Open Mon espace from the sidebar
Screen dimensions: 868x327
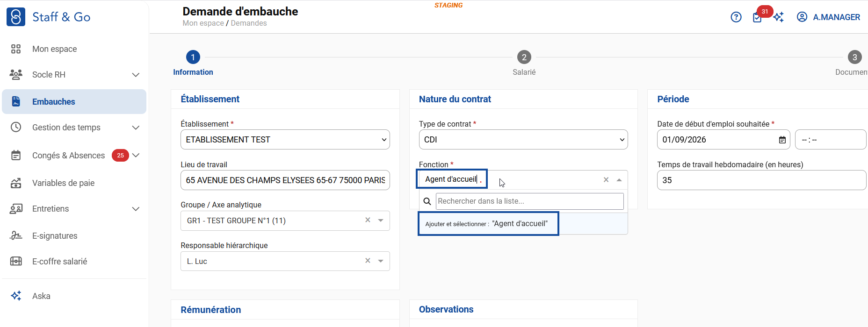pyautogui.click(x=54, y=49)
